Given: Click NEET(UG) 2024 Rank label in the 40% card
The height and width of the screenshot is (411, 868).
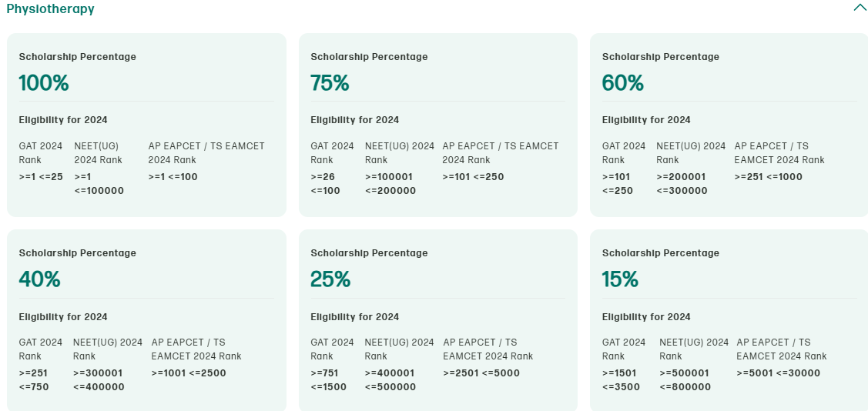Looking at the screenshot, I should tap(108, 349).
